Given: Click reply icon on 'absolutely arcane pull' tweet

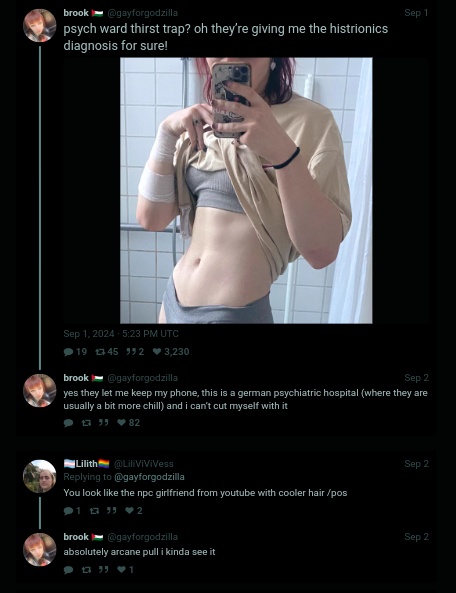Looking at the screenshot, I should pos(68,570).
